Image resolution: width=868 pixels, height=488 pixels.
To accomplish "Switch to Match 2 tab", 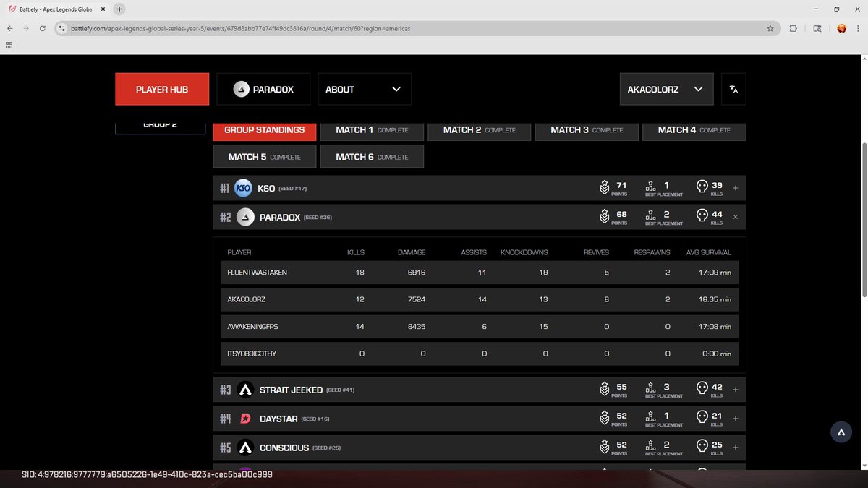I will [479, 130].
